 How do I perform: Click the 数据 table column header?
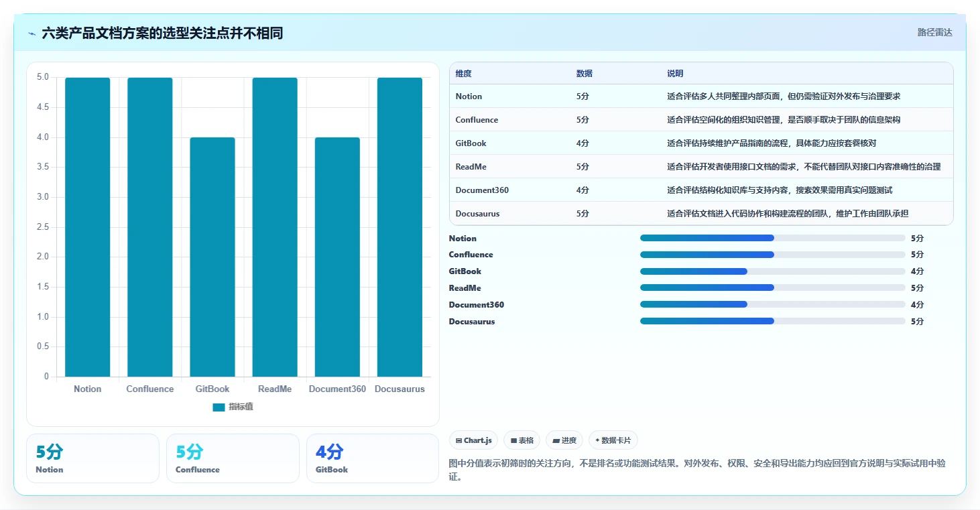coord(584,74)
